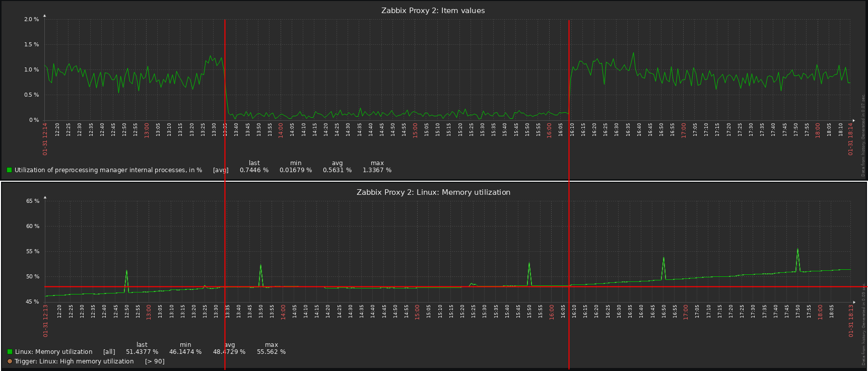
Task: Click the green legend swatch for preprocessing manager utilization
Action: tap(9, 170)
